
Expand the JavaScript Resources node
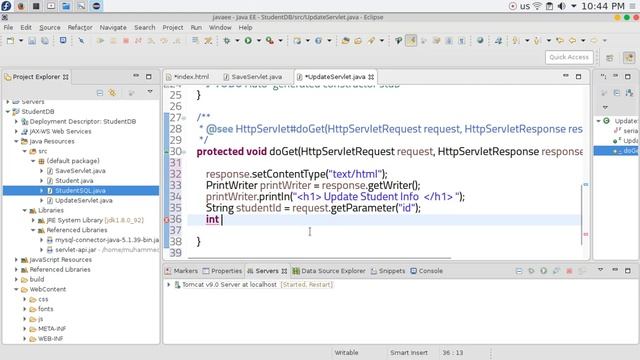point(16,260)
